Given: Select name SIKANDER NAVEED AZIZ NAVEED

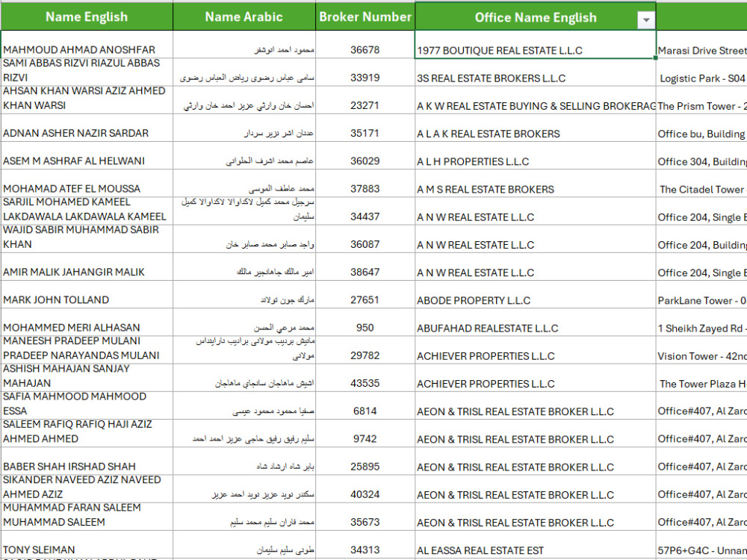Looking at the screenshot, I should (x=87, y=489).
